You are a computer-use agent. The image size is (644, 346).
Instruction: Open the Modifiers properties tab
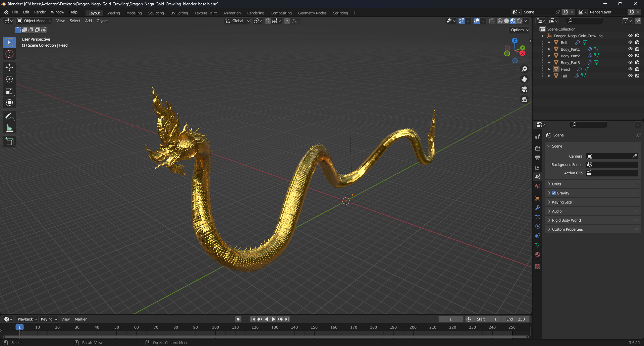538,208
